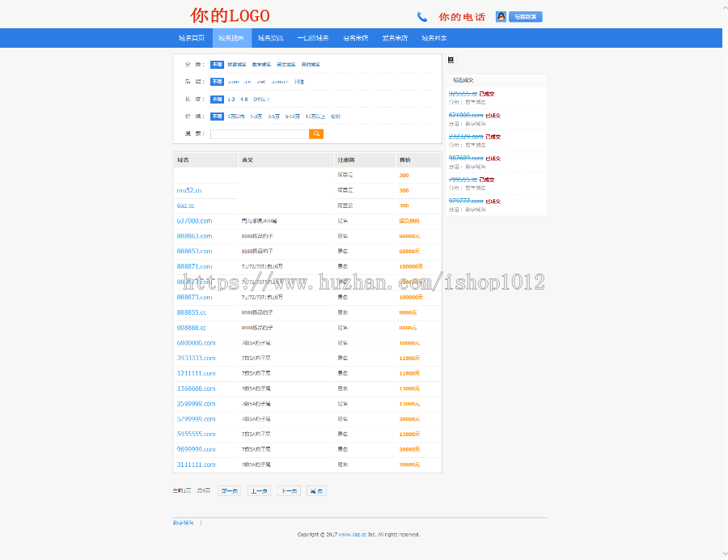
Task: Select 不限 in the 价格 filter row
Action: [x=217, y=117]
